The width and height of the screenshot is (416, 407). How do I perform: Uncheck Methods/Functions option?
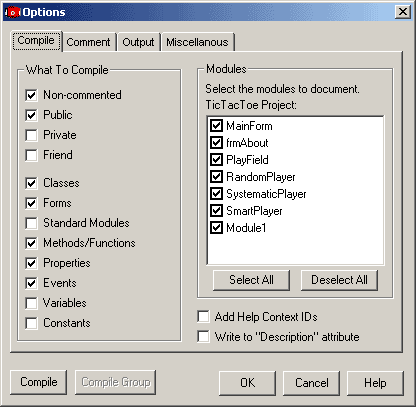(x=31, y=243)
